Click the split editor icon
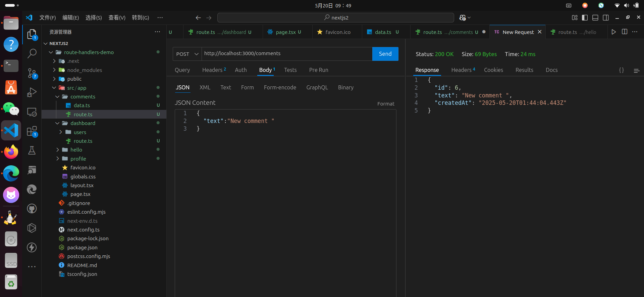The width and height of the screenshot is (644, 297). point(624,32)
